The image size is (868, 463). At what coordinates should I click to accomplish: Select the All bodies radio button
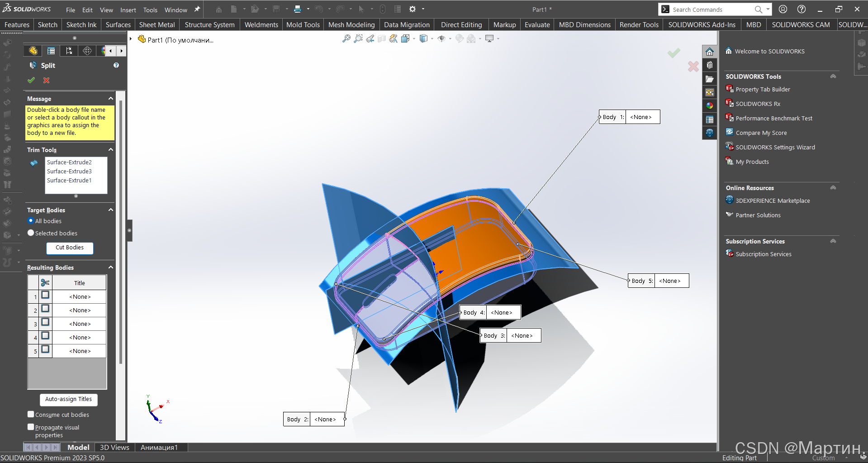click(31, 221)
